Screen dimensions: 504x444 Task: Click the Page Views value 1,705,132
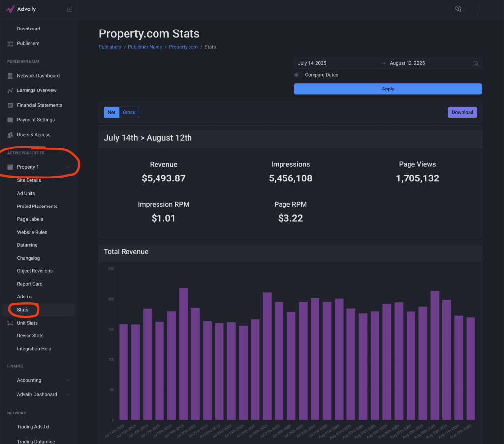tap(417, 178)
